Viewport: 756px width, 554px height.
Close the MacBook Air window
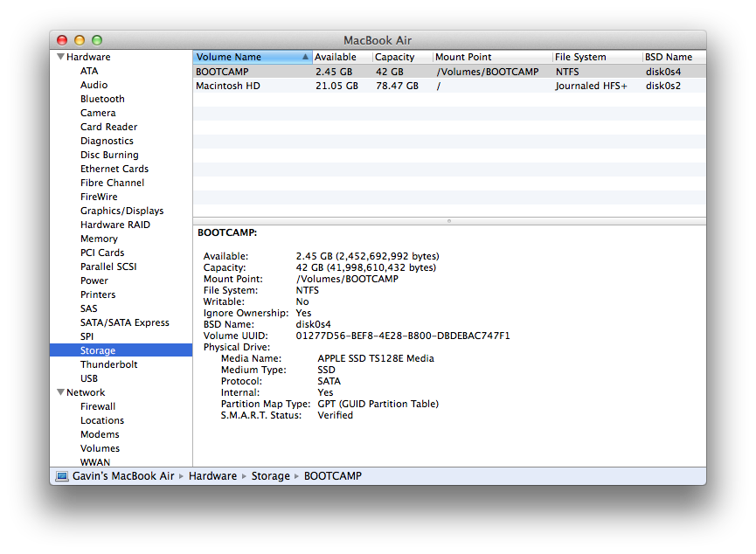(62, 40)
